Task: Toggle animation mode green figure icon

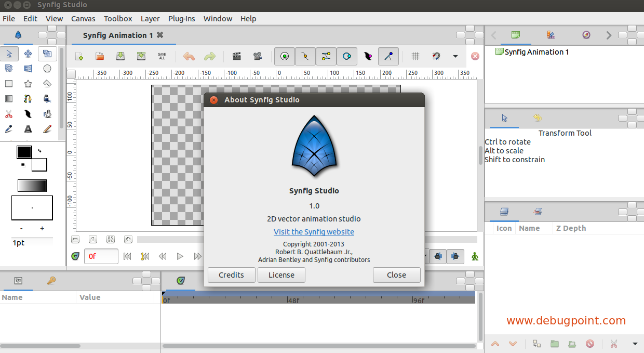Action: pyautogui.click(x=475, y=256)
